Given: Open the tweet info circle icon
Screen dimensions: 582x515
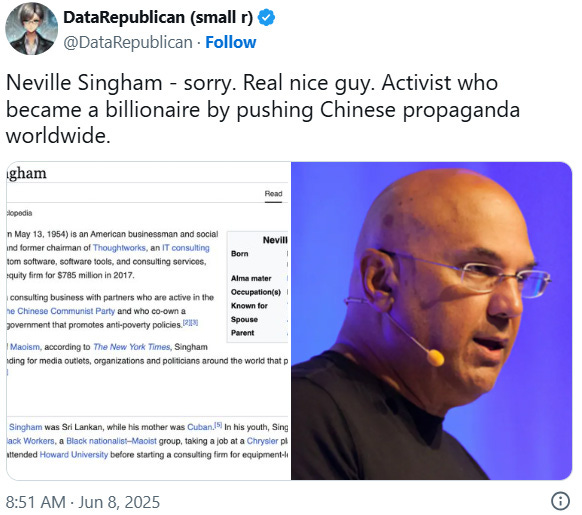Looking at the screenshot, I should [560, 501].
